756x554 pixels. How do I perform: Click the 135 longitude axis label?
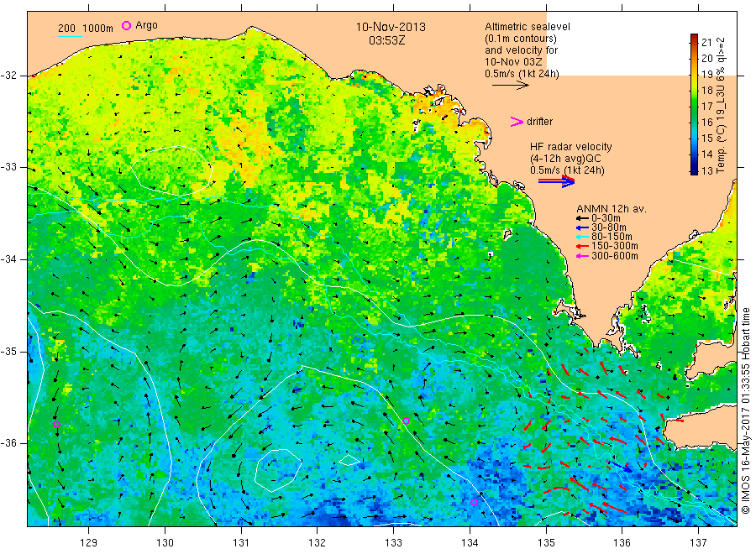pos(546,543)
